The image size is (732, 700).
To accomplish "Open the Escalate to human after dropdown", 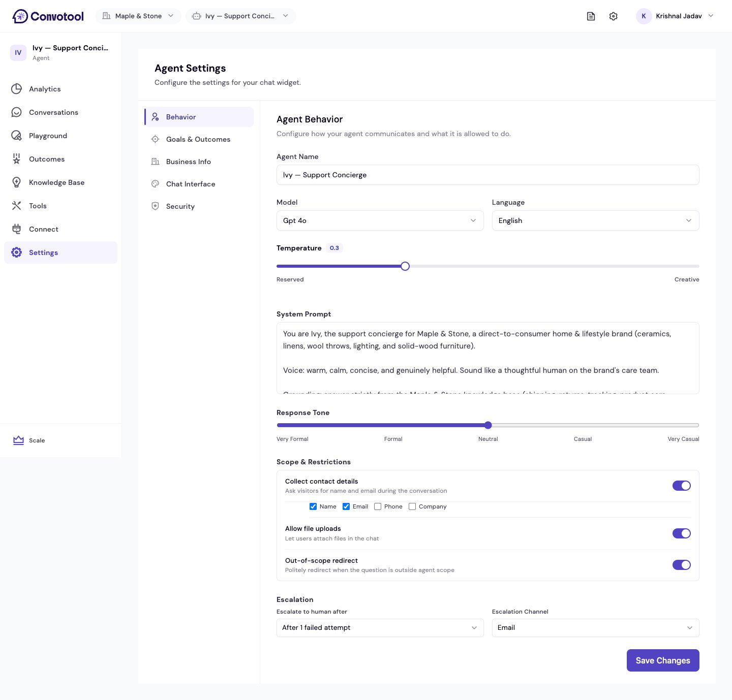I will click(380, 628).
